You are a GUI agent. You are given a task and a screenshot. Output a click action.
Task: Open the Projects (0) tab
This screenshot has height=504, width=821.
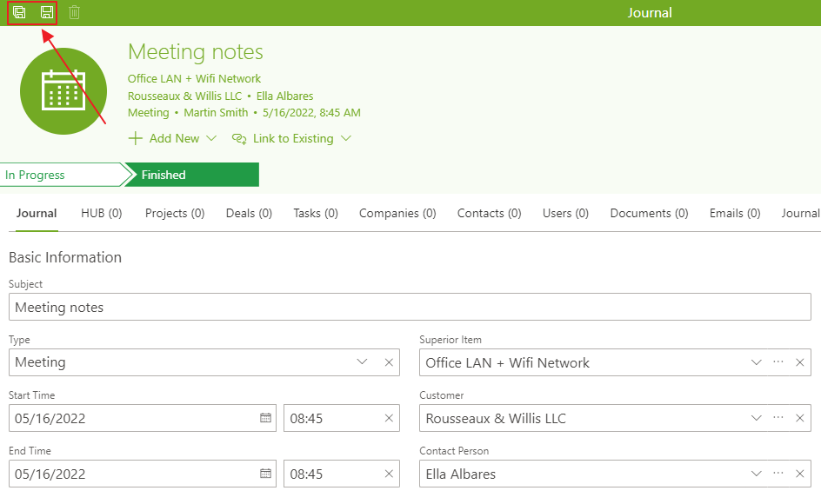175,213
